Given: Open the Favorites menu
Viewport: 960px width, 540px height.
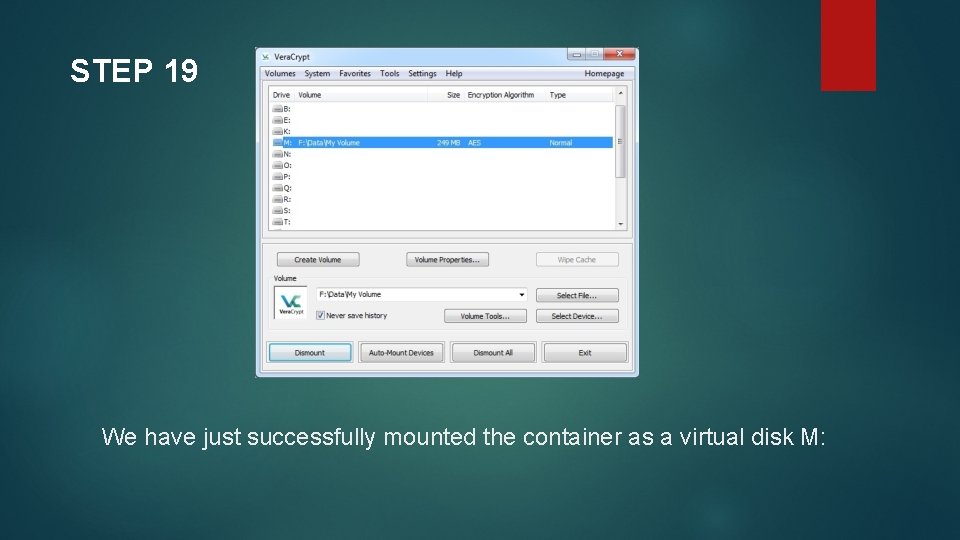Looking at the screenshot, I should [x=355, y=73].
